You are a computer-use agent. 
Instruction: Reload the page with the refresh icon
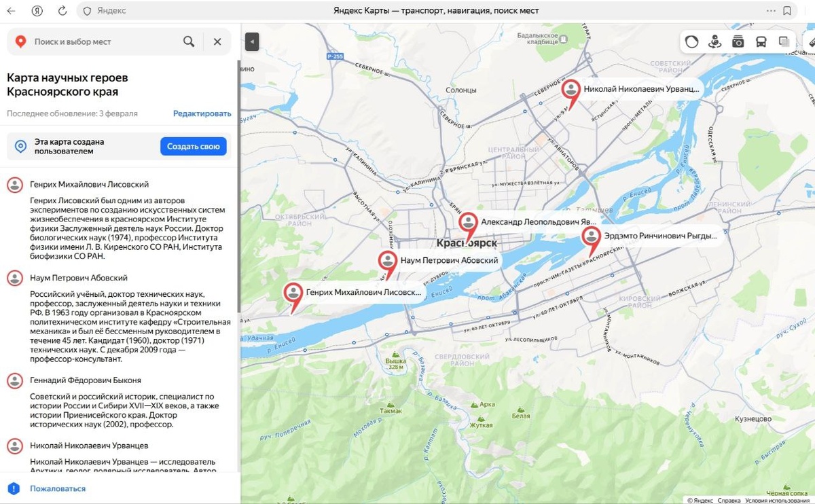coord(62,11)
